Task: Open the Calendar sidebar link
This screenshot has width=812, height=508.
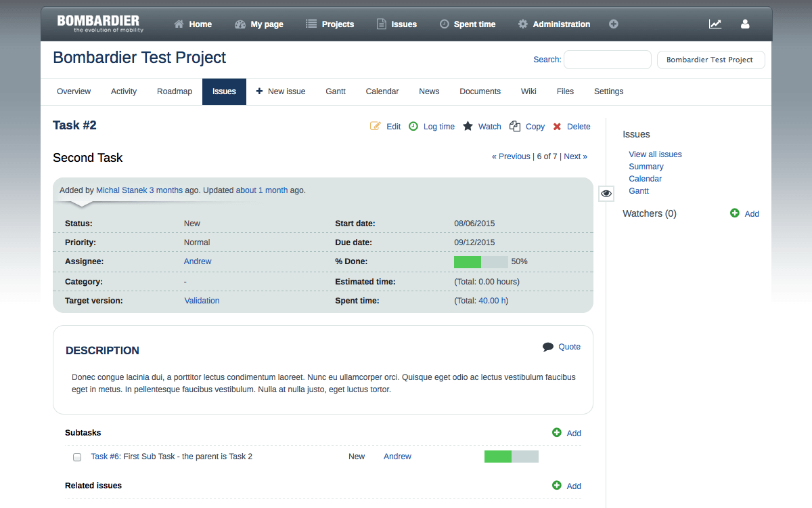Action: pyautogui.click(x=646, y=179)
